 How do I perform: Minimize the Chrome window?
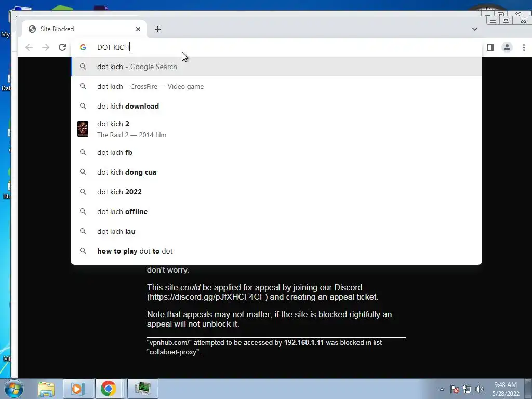pyautogui.click(x=493, y=21)
